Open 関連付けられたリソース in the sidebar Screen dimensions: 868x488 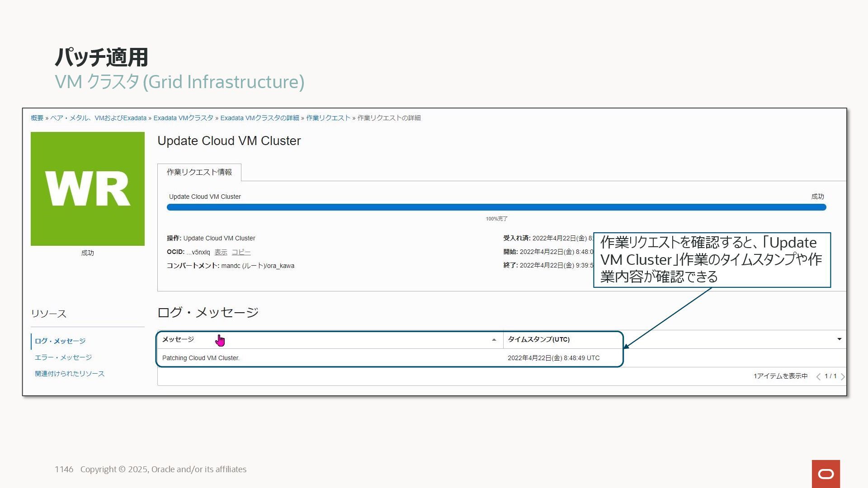click(70, 374)
